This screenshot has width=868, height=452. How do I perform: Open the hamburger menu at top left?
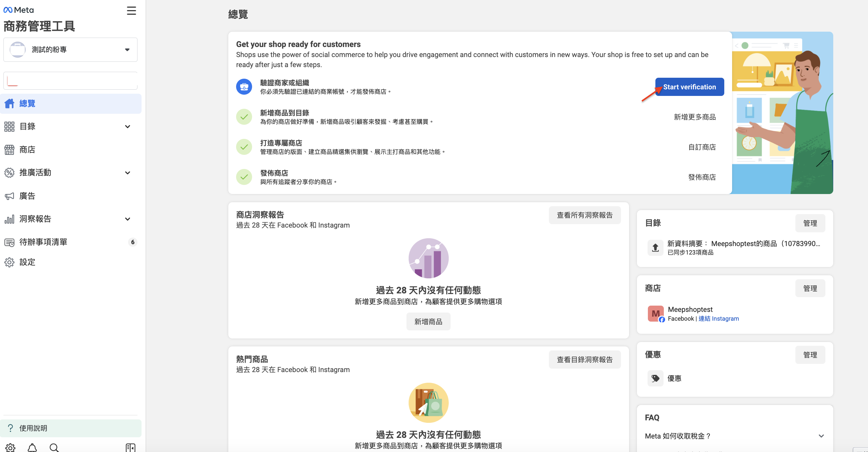pyautogui.click(x=131, y=10)
